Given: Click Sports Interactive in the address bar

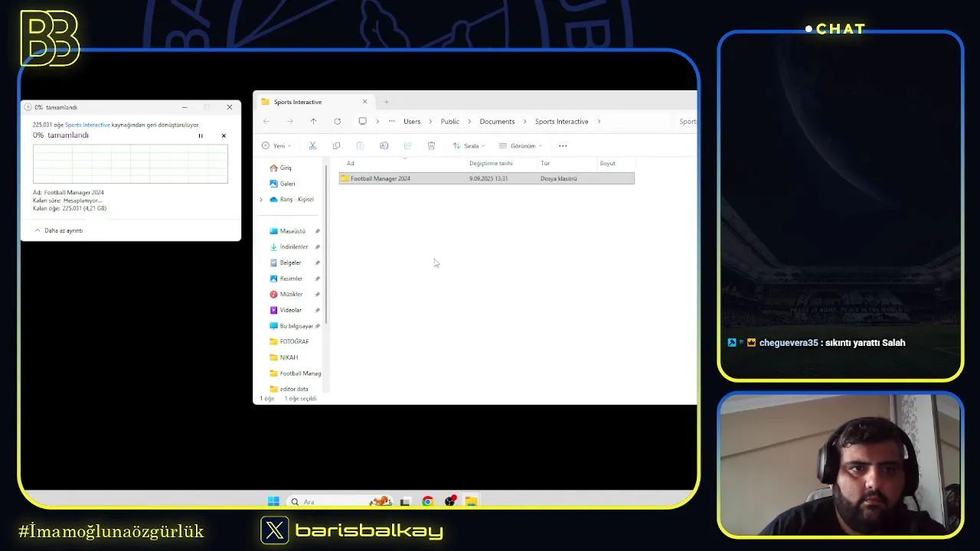Looking at the screenshot, I should click(561, 122).
